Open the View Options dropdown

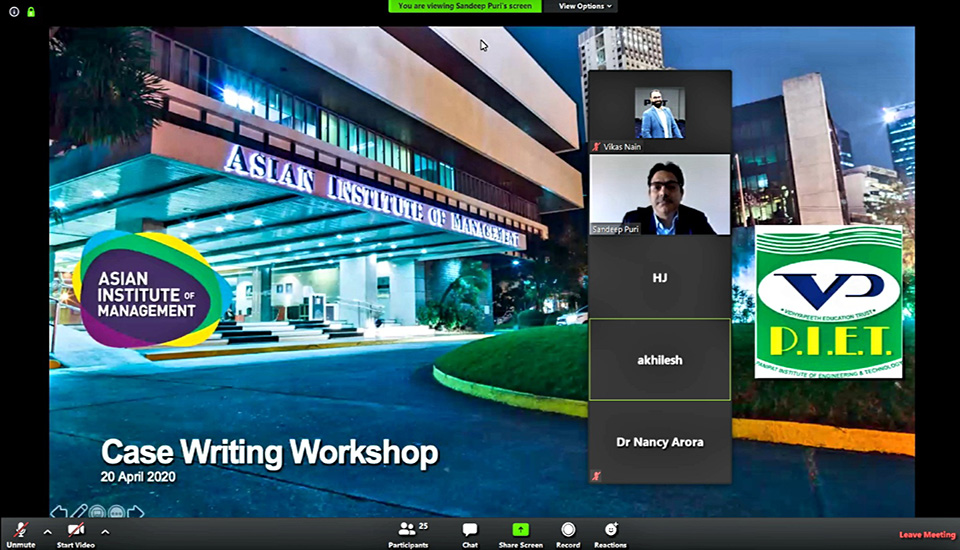585,6
